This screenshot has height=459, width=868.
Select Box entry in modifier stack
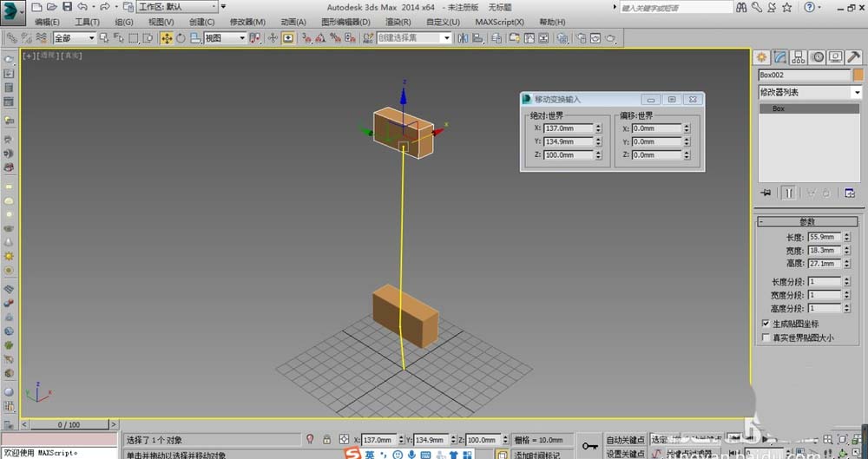779,109
